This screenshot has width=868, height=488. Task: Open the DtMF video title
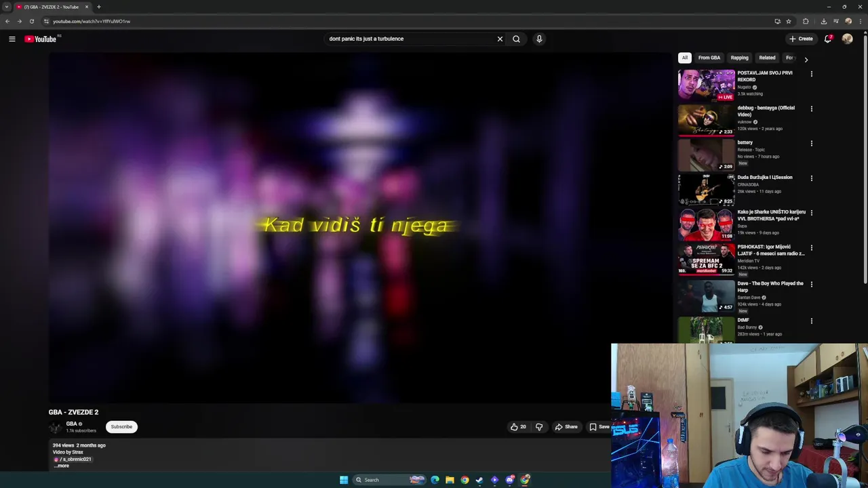pos(743,320)
